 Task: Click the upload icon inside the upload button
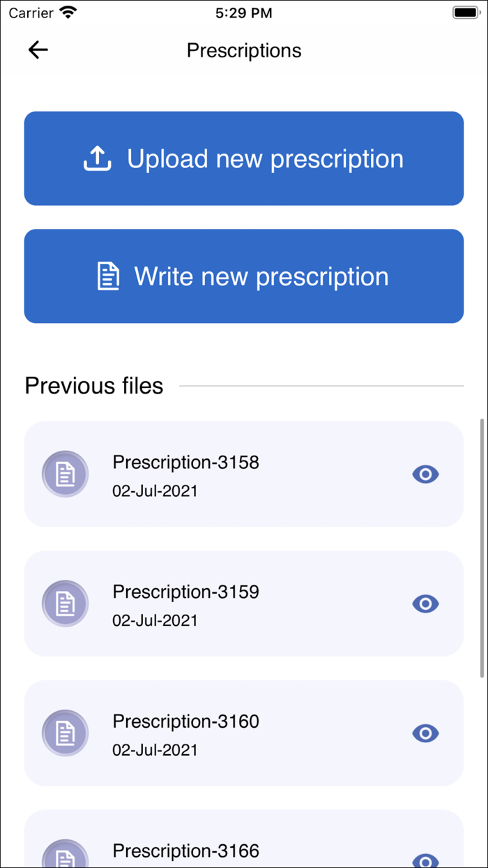point(97,158)
